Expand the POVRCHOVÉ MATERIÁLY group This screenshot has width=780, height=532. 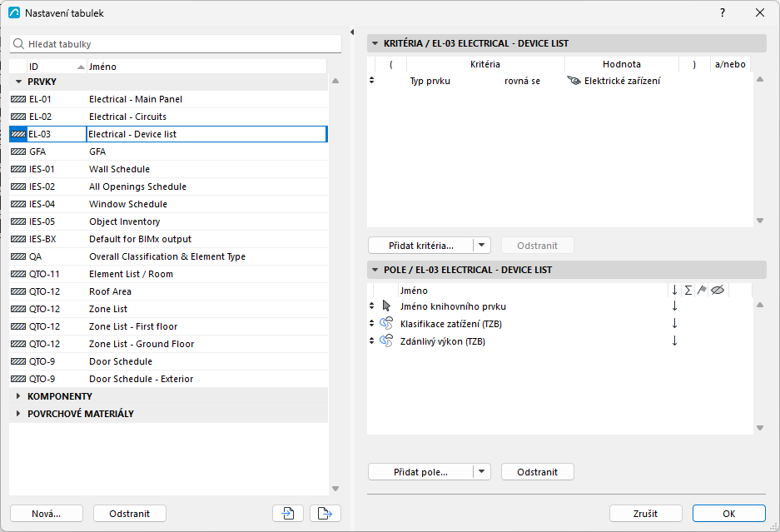tap(18, 414)
